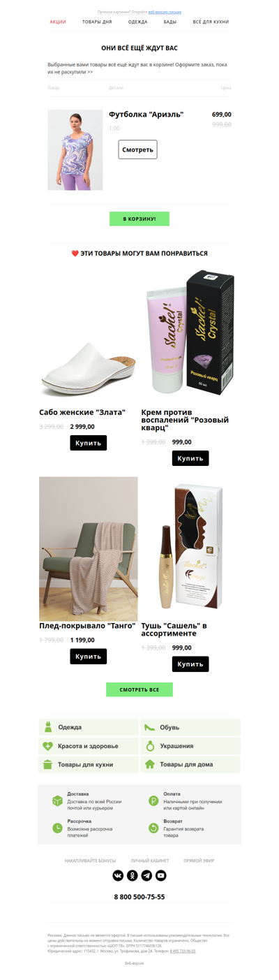Go to ТОВАРЫ ДНЯ in top navigation
Image resolution: width=279 pixels, height=980 pixels.
pos(97,22)
